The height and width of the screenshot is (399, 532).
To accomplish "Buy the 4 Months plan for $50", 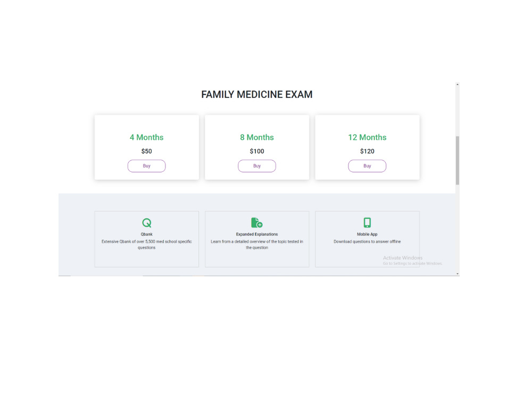I will click(146, 165).
